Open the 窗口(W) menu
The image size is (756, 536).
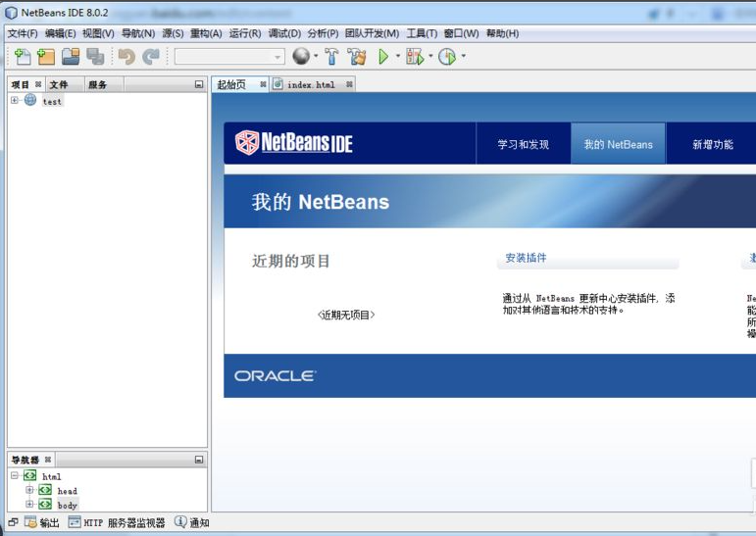point(462,33)
